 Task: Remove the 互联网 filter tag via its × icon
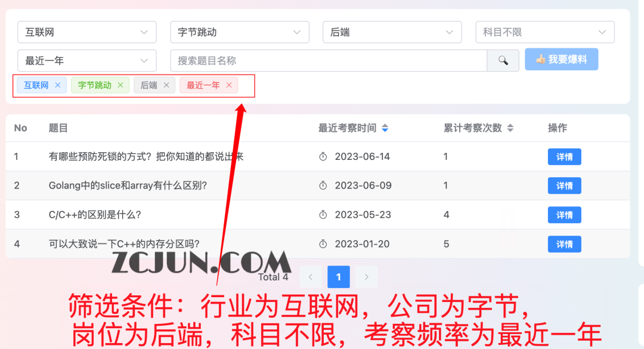57,85
